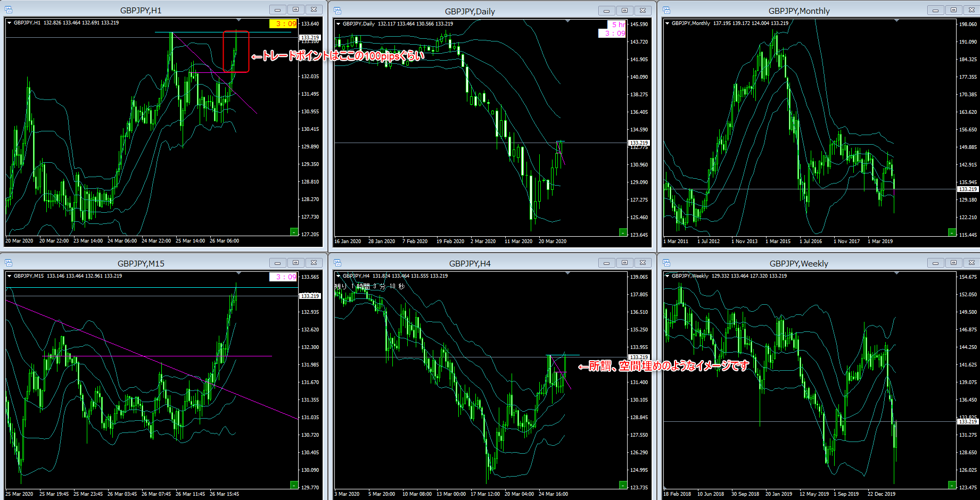Viewport: 980px width, 500px height.
Task: Click the chart icon in GBPJPY,M15 title bar
Action: pos(9,263)
